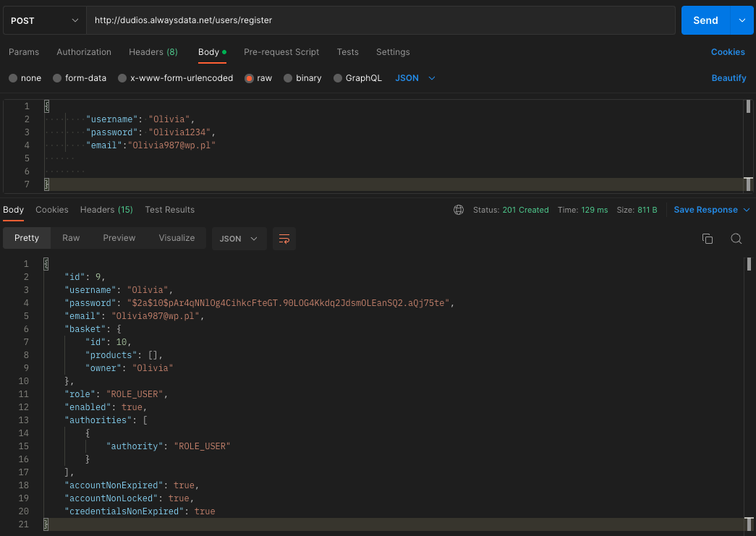Open the response search magnifier
The image size is (756, 536).
736,239
